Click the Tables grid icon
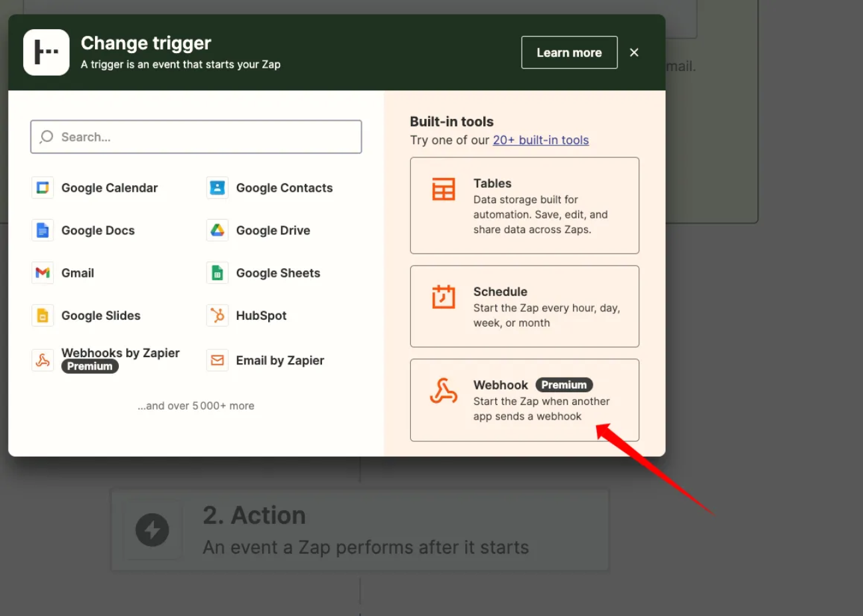 (443, 189)
